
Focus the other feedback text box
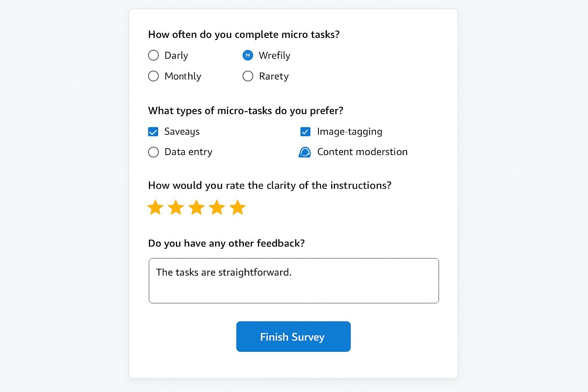coord(294,281)
